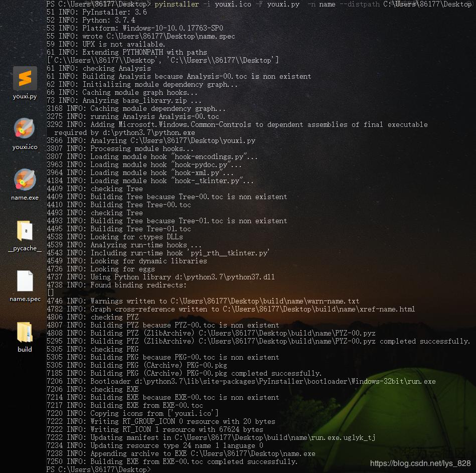The height and width of the screenshot is (473, 476).
Task: Click the name.exe label text under its icon
Action: coord(24,197)
